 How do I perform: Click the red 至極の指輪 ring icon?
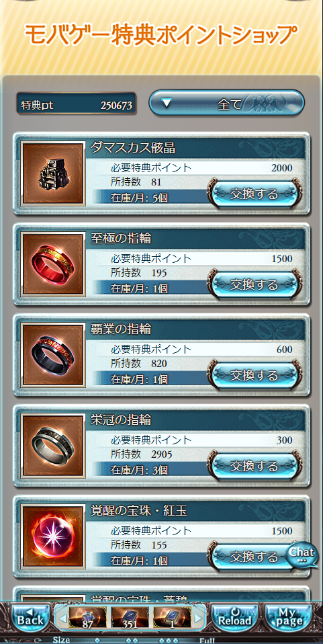click(53, 264)
